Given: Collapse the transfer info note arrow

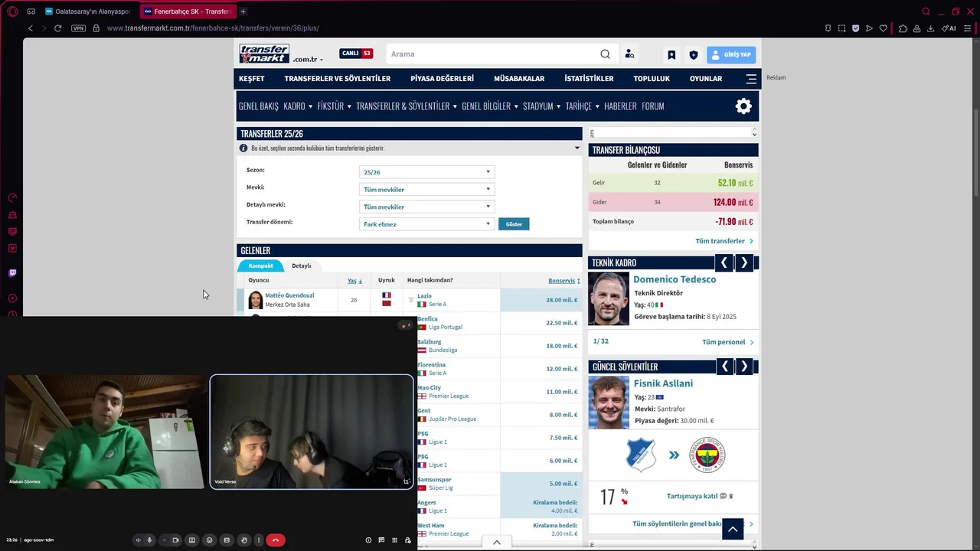Looking at the screenshot, I should point(577,148).
